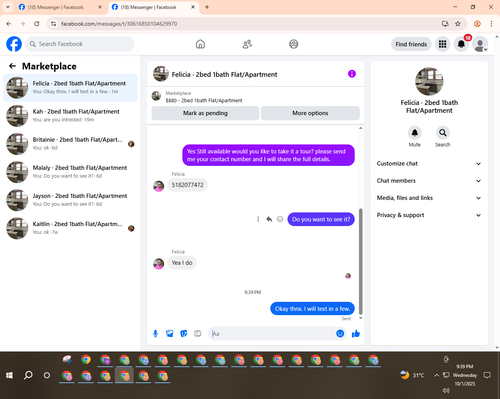Click Felicia's avatar beside phone number message

tap(158, 186)
